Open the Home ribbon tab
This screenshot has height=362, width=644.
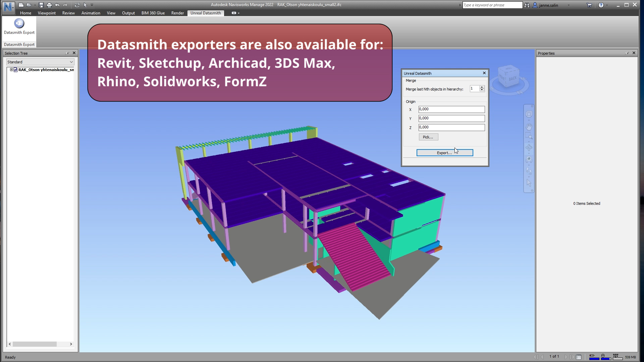(x=25, y=13)
